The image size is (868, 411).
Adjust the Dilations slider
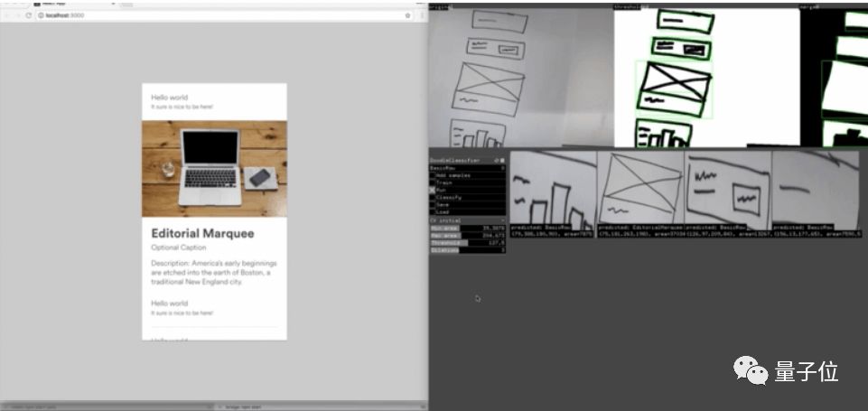pyautogui.click(x=468, y=250)
